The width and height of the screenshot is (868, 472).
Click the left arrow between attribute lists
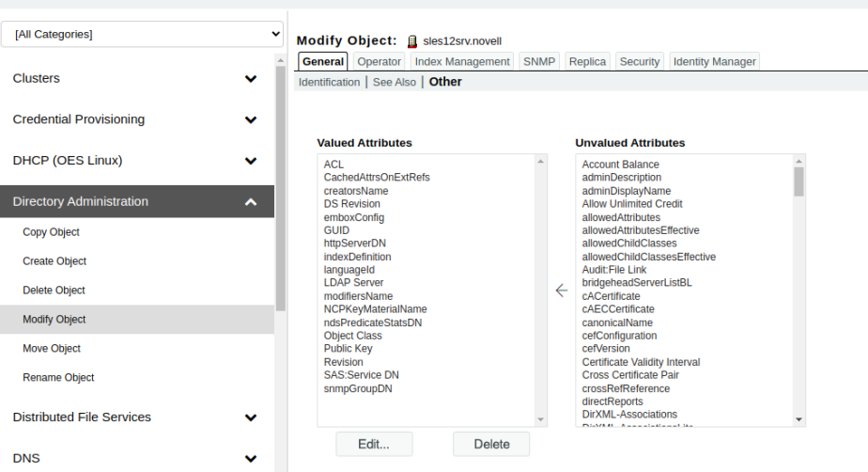click(562, 291)
